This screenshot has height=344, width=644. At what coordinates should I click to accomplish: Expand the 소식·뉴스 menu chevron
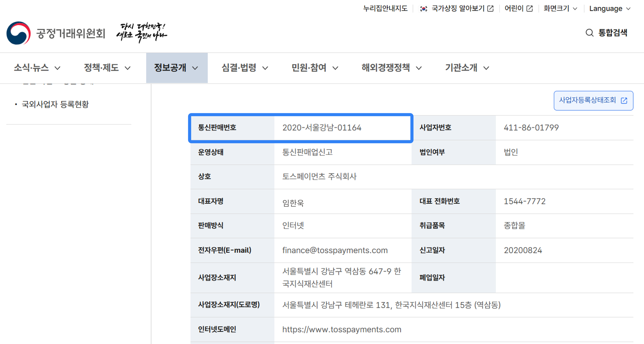pyautogui.click(x=58, y=68)
